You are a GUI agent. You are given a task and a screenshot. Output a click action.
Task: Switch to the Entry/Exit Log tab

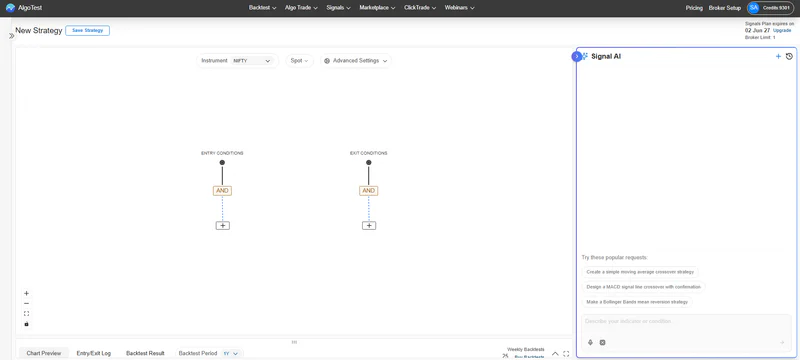[94, 353]
